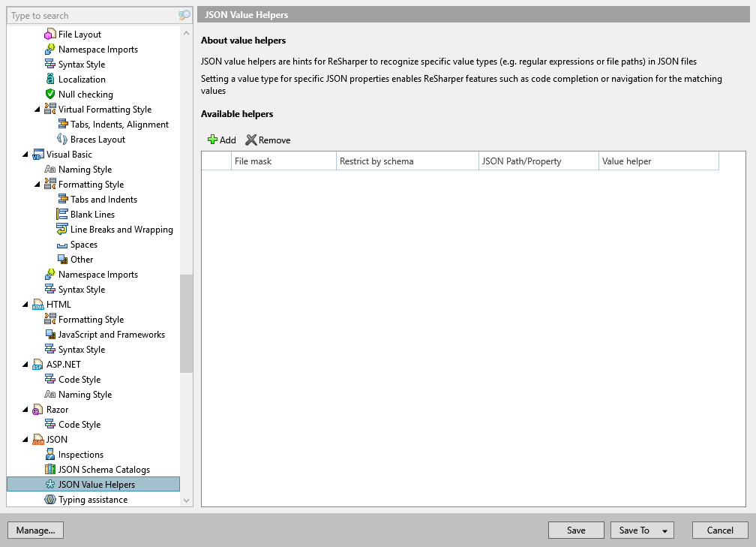Image resolution: width=756 pixels, height=547 pixels.
Task: Select JavaScript and Frameworks page
Action: (112, 335)
